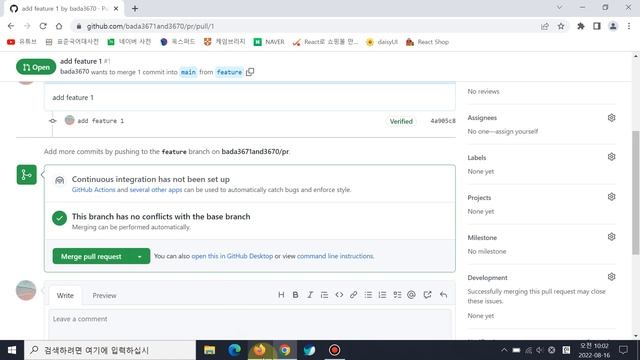Click open this in GitHub Desktop link
This screenshot has width=640, height=360.
[x=232, y=256]
